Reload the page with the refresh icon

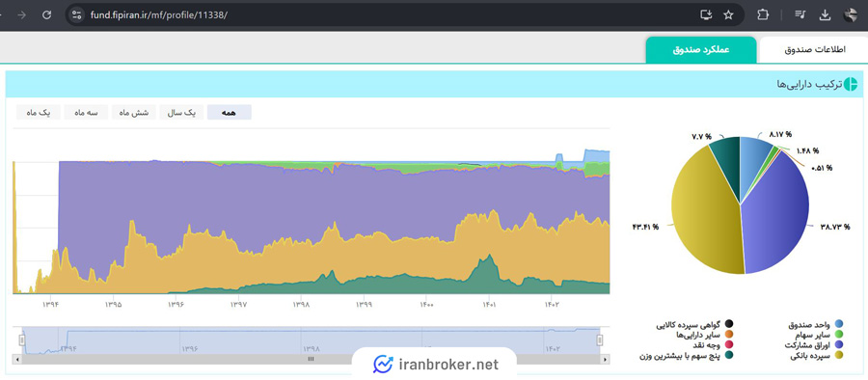(x=47, y=15)
